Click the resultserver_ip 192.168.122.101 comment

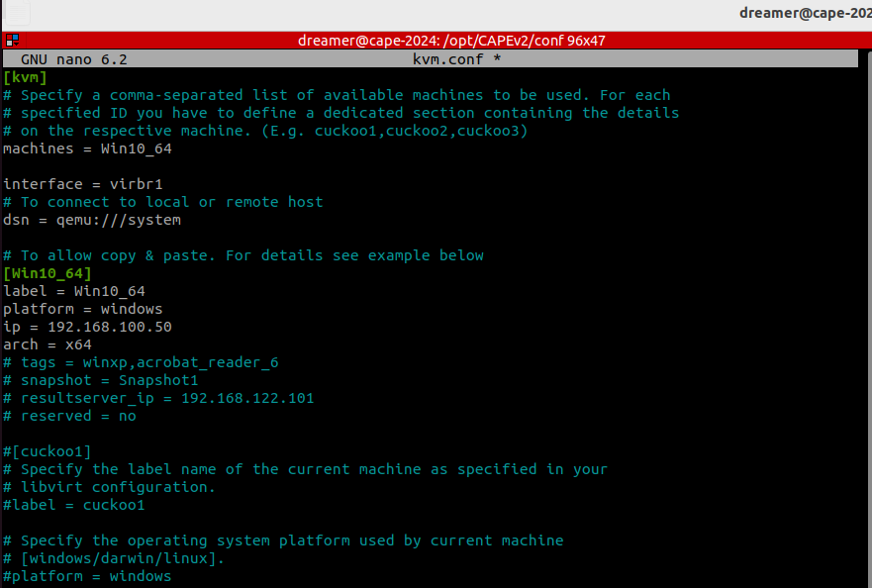[x=158, y=398]
